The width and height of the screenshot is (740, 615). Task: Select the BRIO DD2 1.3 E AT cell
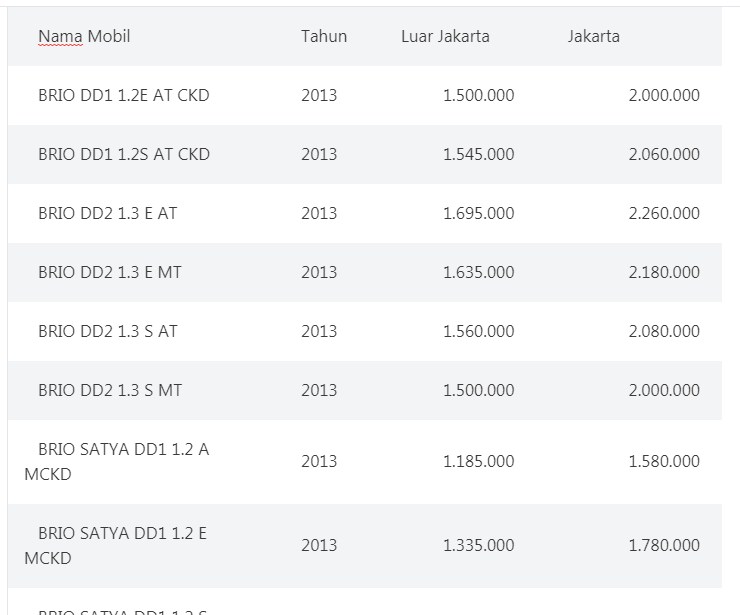click(x=108, y=213)
